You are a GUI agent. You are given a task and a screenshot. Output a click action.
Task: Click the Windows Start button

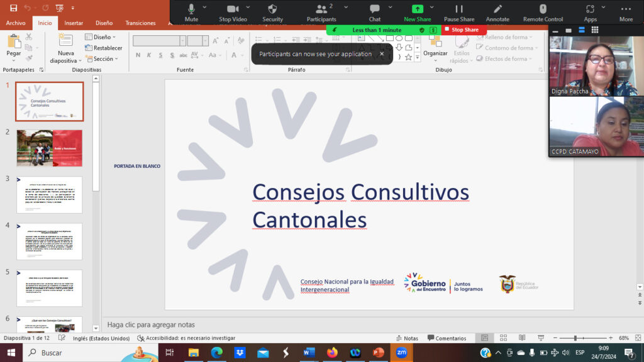11,353
